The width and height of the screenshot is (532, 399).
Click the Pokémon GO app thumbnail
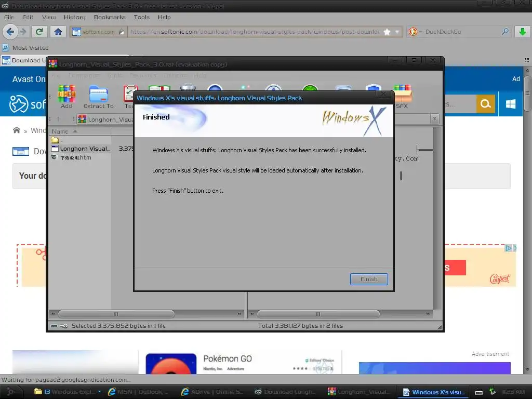point(171,364)
